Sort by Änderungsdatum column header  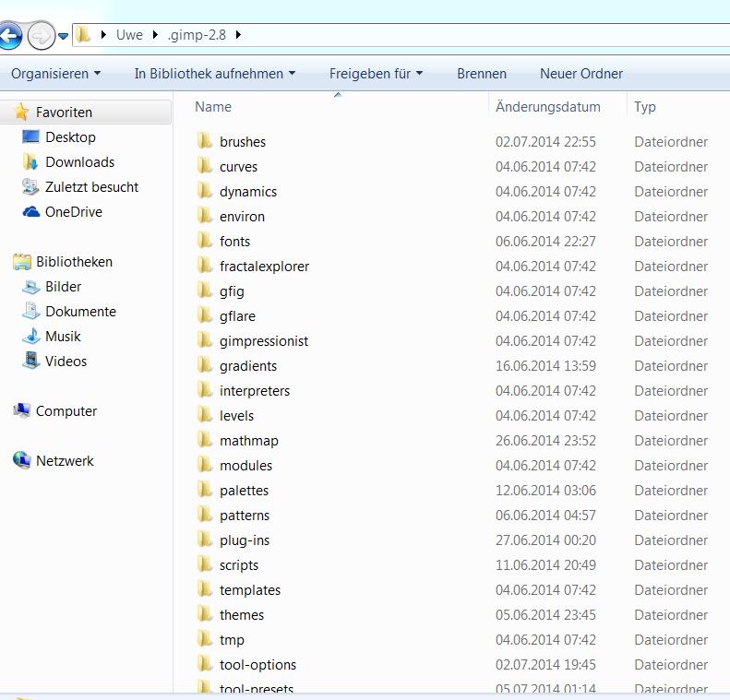click(x=548, y=107)
